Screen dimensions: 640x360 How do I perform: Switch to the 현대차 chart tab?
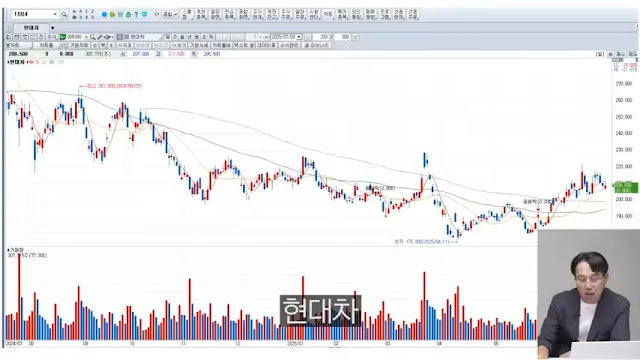click(31, 28)
